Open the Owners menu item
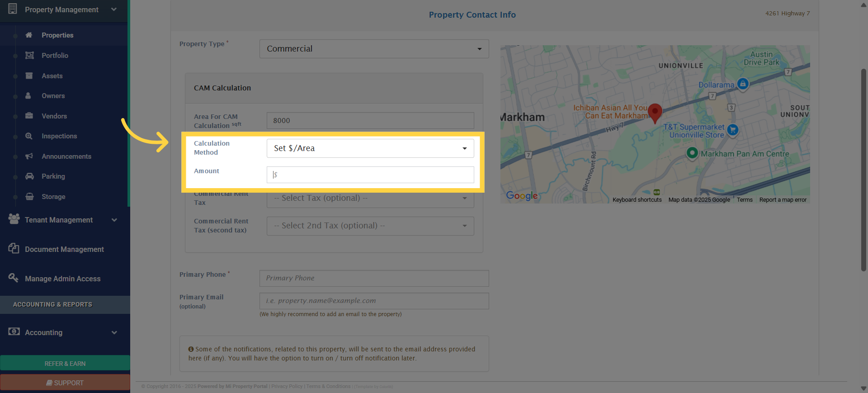 click(53, 96)
